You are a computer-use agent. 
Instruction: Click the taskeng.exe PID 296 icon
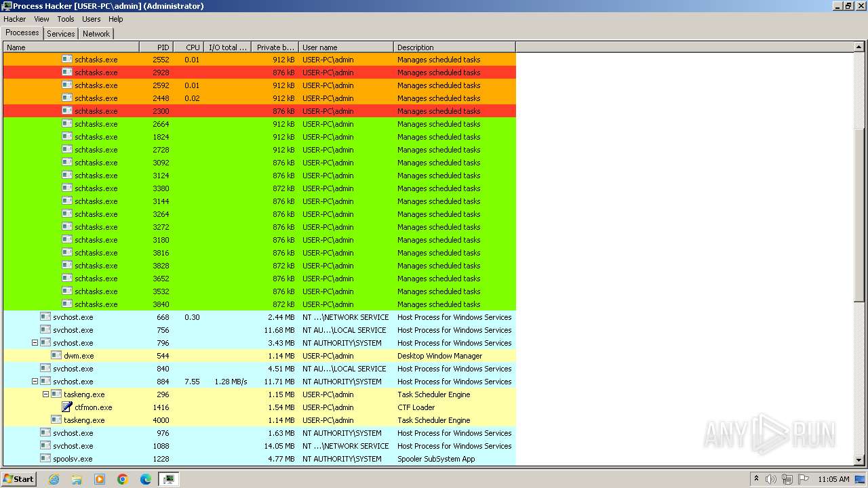[x=56, y=394]
